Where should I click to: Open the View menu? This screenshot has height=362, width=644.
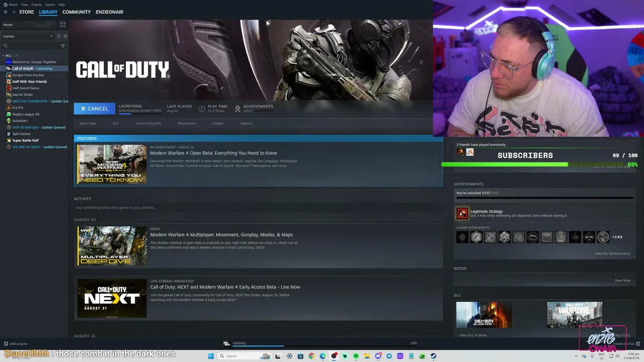[x=25, y=5]
